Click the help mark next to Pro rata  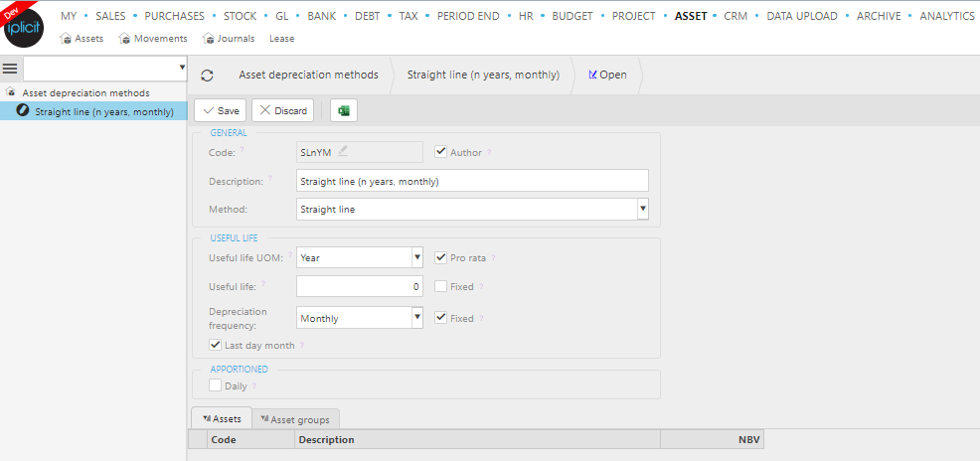pyautogui.click(x=494, y=258)
